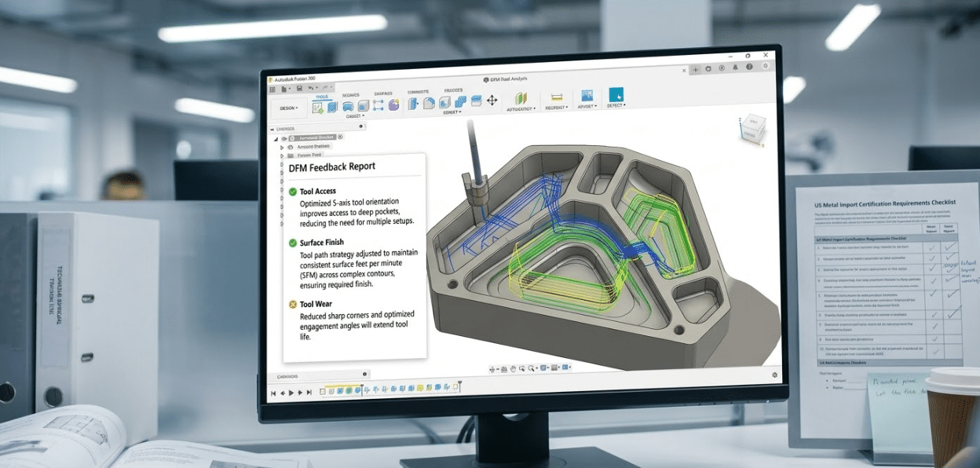Click the Undo arrow in the top toolbar
The height and width of the screenshot is (468, 980).
click(312, 88)
